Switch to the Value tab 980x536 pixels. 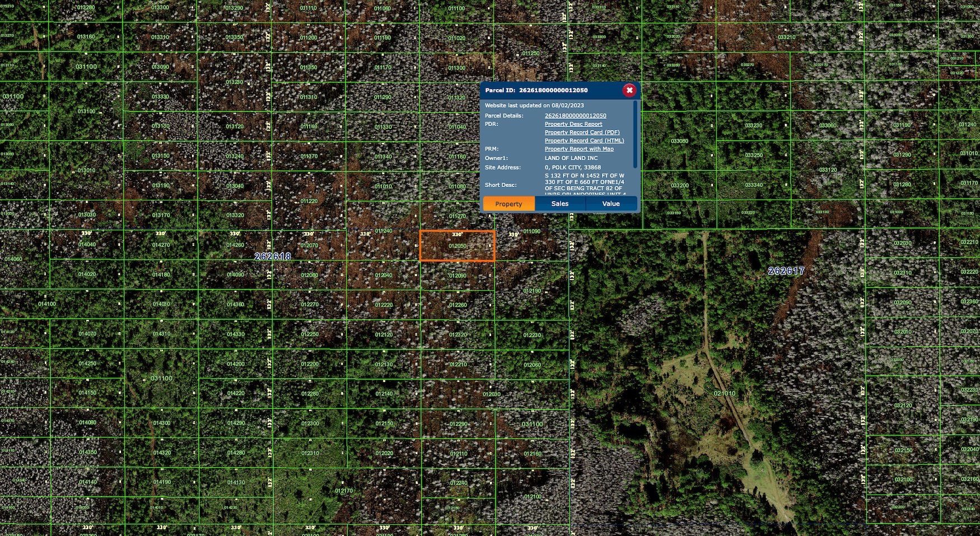click(611, 204)
